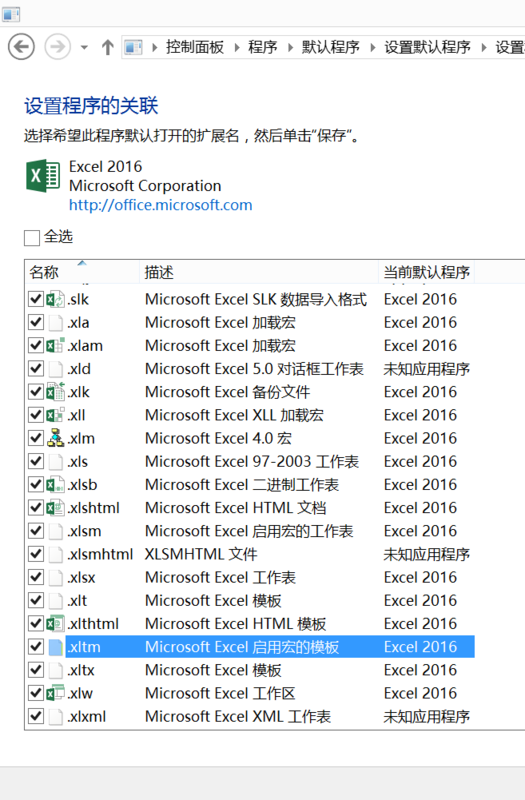Click 'Microsoft Excel 备份文件' description
The width and height of the screenshot is (525, 800).
tap(228, 392)
